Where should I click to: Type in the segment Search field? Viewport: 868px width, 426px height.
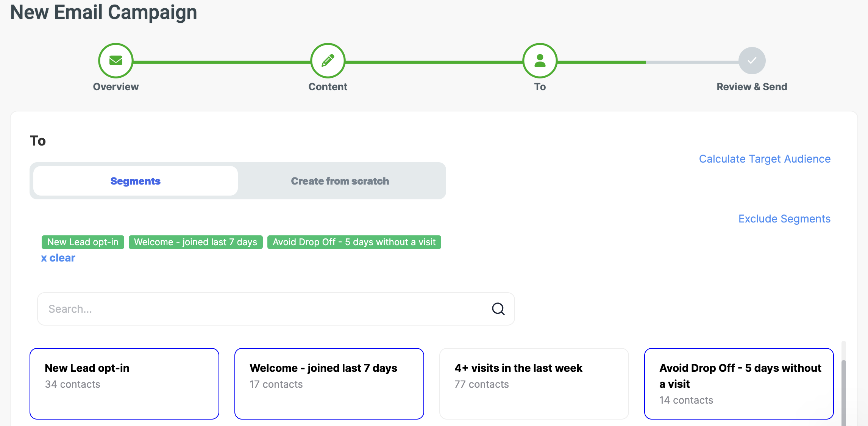pos(265,309)
